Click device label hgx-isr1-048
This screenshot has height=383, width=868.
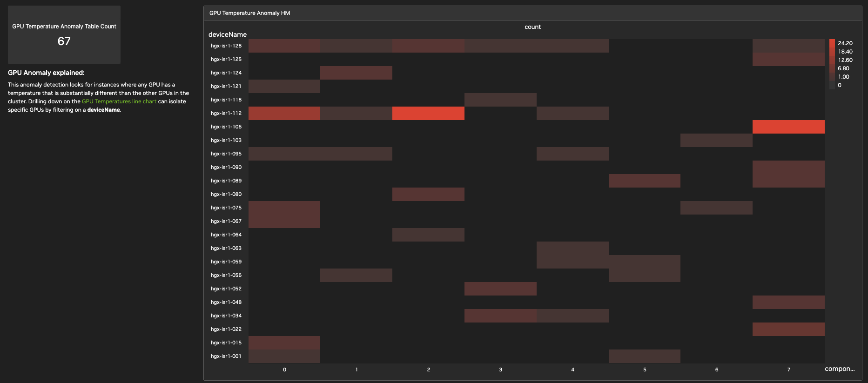click(x=226, y=302)
